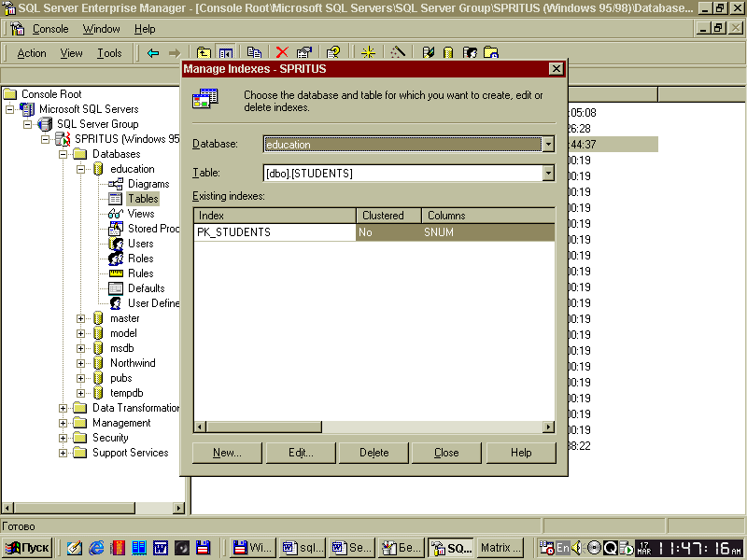Click the Columns column header
This screenshot has height=560, width=747.
pos(488,216)
